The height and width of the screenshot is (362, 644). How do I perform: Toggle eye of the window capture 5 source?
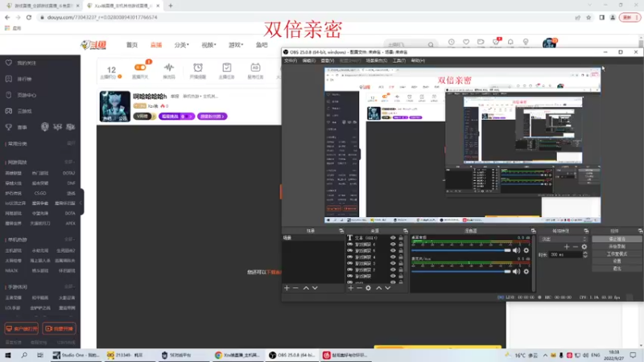(393, 250)
